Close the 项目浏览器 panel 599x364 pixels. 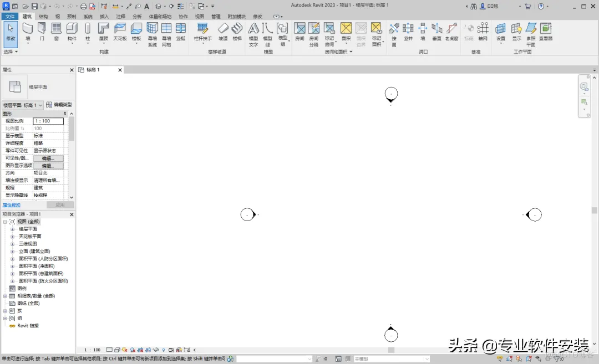tap(72, 214)
